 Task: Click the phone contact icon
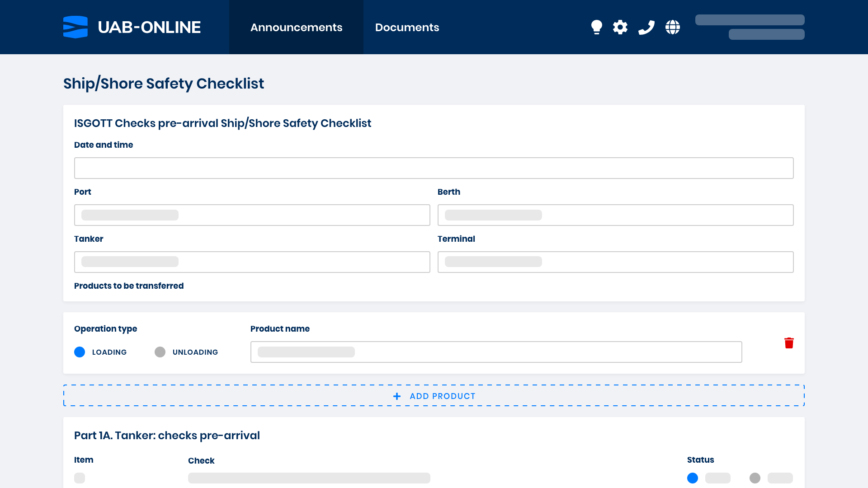tap(646, 27)
